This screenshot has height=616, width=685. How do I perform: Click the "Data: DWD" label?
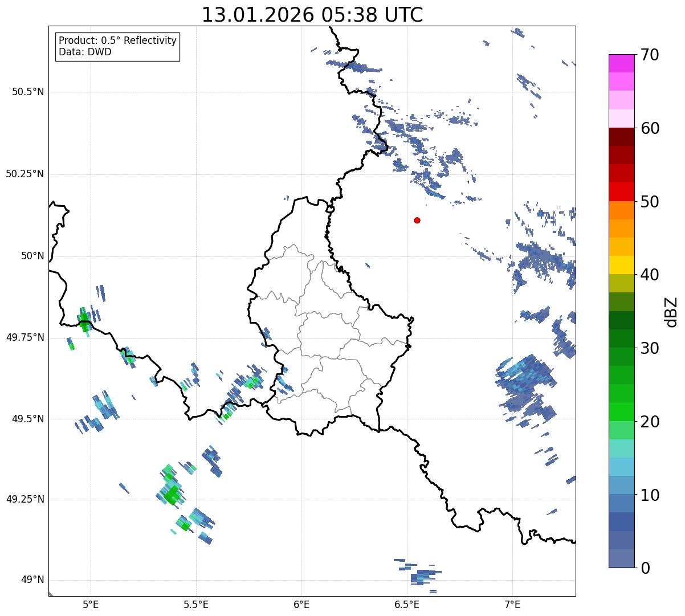(85, 52)
